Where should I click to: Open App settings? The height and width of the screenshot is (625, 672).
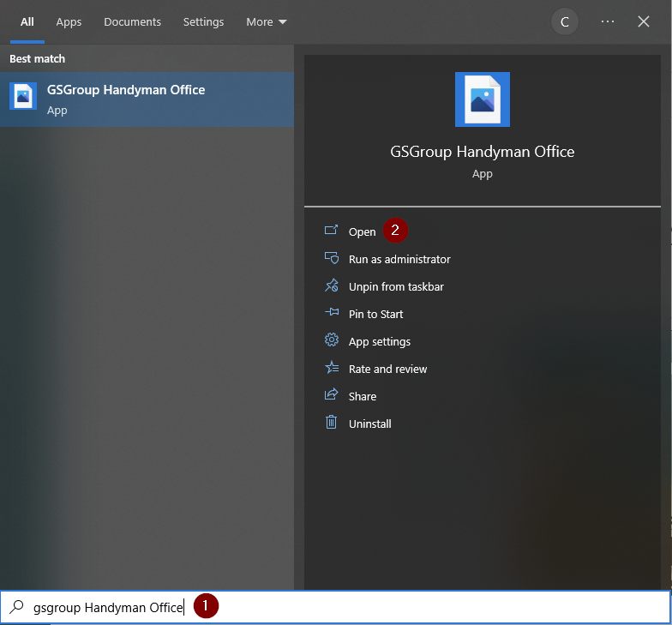[379, 341]
